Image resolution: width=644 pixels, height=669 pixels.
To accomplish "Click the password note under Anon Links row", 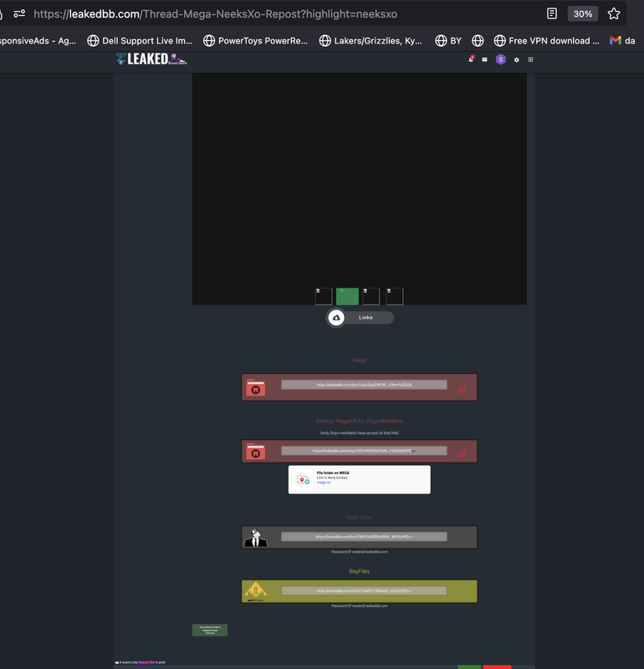I will pos(360,552).
